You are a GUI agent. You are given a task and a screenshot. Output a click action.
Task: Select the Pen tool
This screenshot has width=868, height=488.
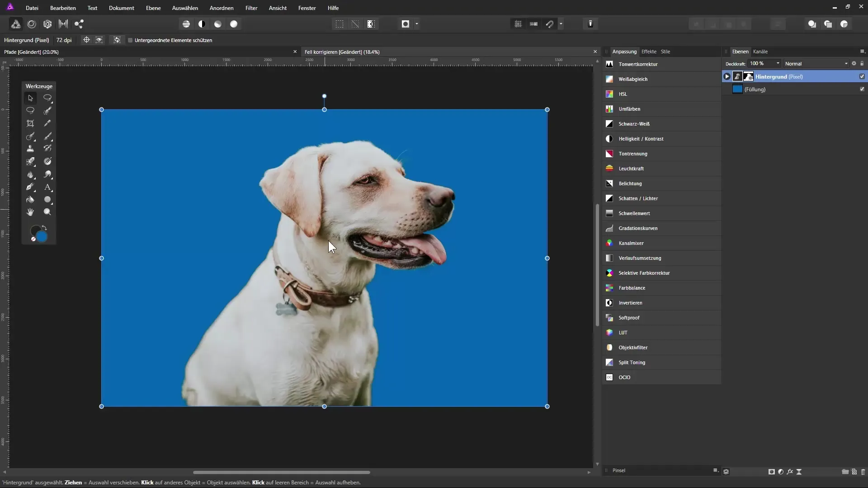30,187
